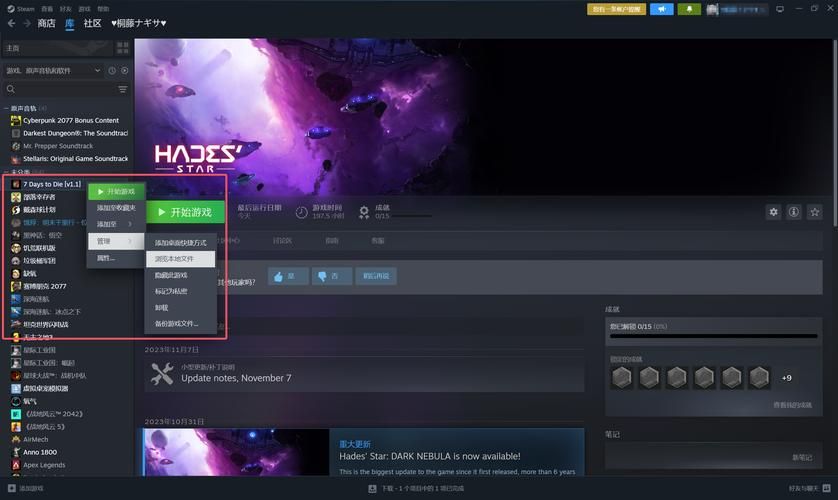Click the wrench icon beside Update notes
838x500 pixels.
pos(162,374)
